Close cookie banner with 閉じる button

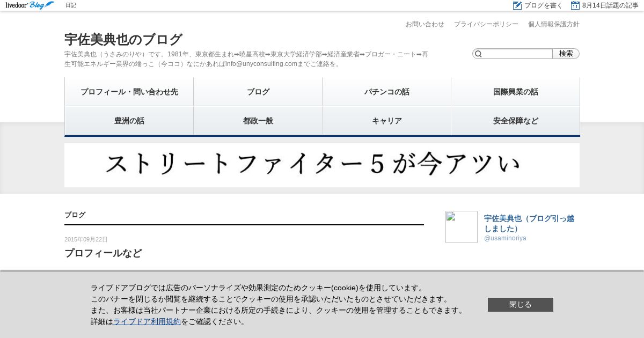521,305
